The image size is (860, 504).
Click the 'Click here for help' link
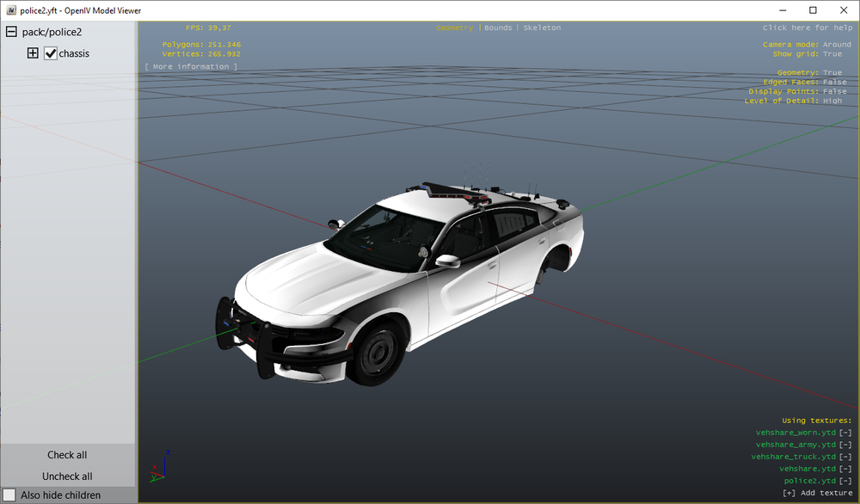[808, 28]
